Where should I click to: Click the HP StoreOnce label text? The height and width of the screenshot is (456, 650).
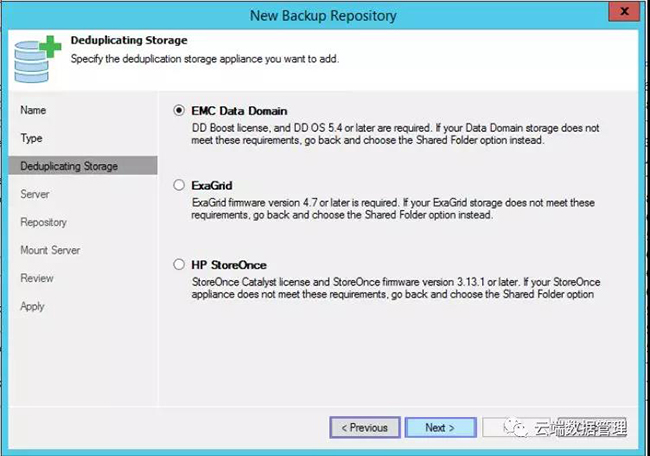pos(229,265)
